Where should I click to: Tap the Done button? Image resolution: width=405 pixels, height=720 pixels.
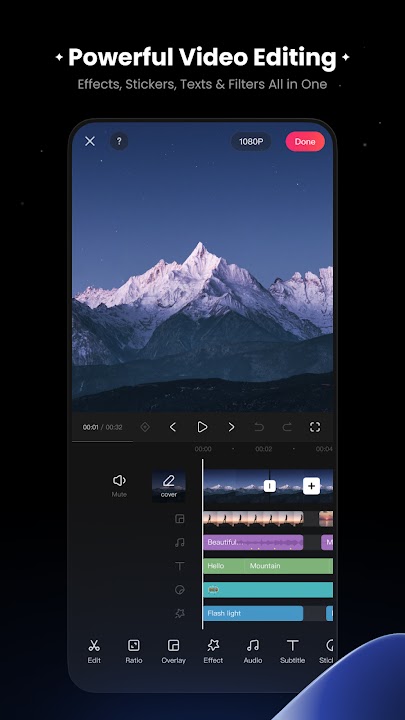click(305, 141)
